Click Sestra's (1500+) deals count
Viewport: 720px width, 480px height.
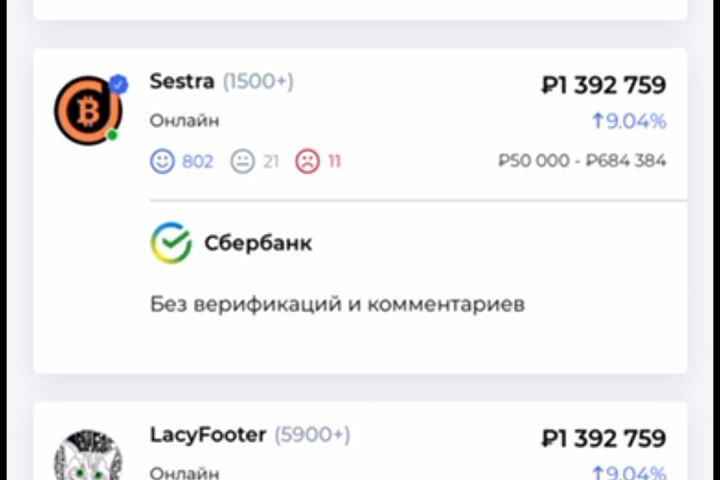pos(258,82)
